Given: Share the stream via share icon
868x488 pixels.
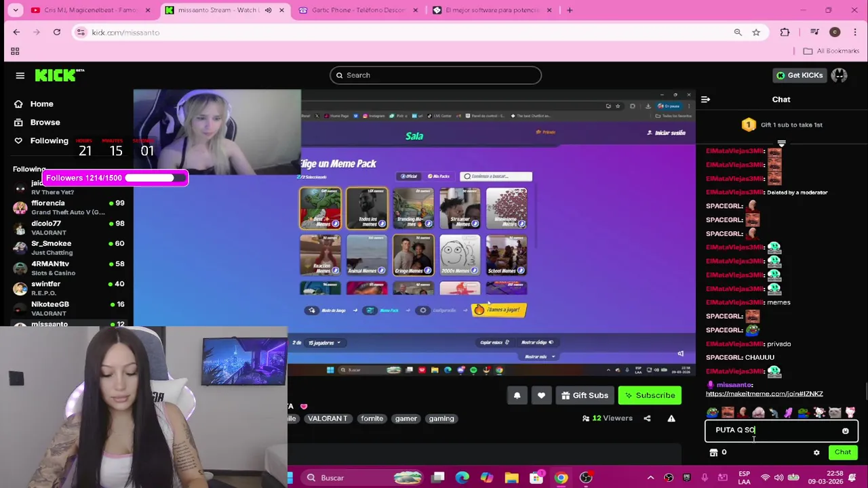Looking at the screenshot, I should click(x=647, y=418).
